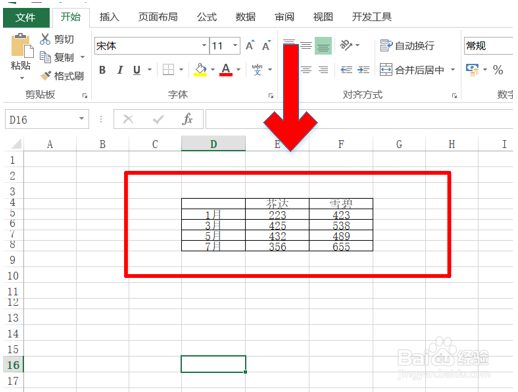Select the Format Painter brush
This screenshot has height=392, width=518.
(x=46, y=76)
